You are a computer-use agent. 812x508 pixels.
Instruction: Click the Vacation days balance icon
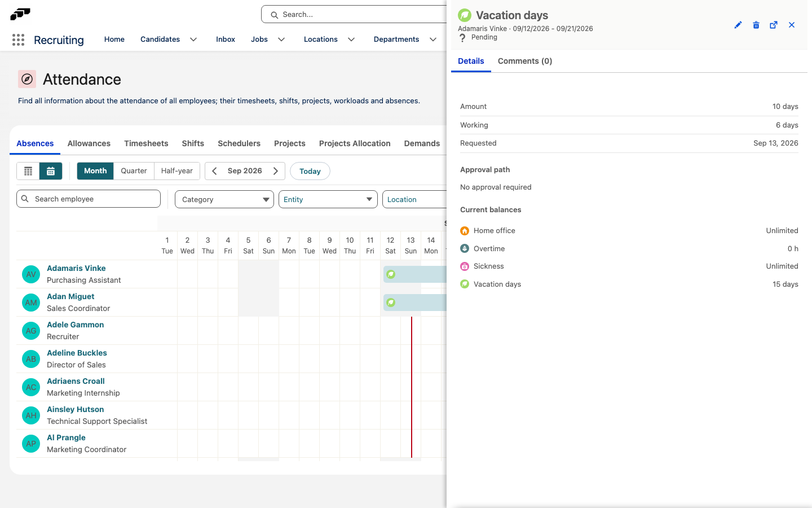click(x=465, y=284)
